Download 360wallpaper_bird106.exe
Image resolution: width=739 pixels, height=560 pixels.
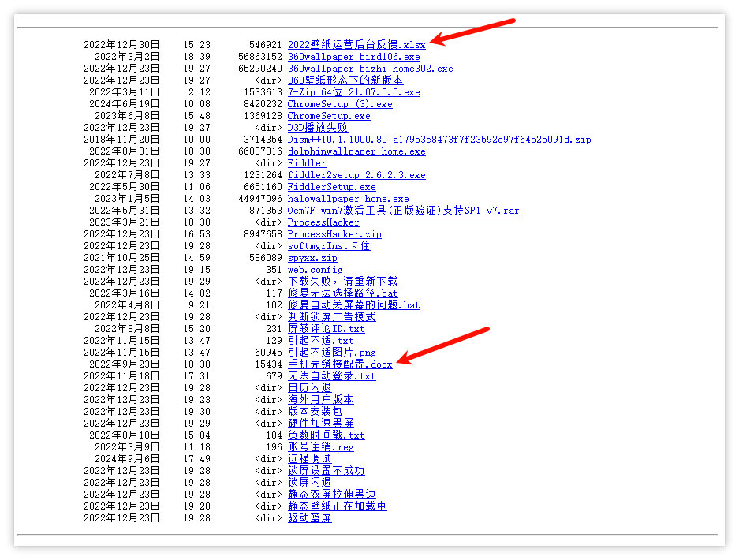click(353, 57)
